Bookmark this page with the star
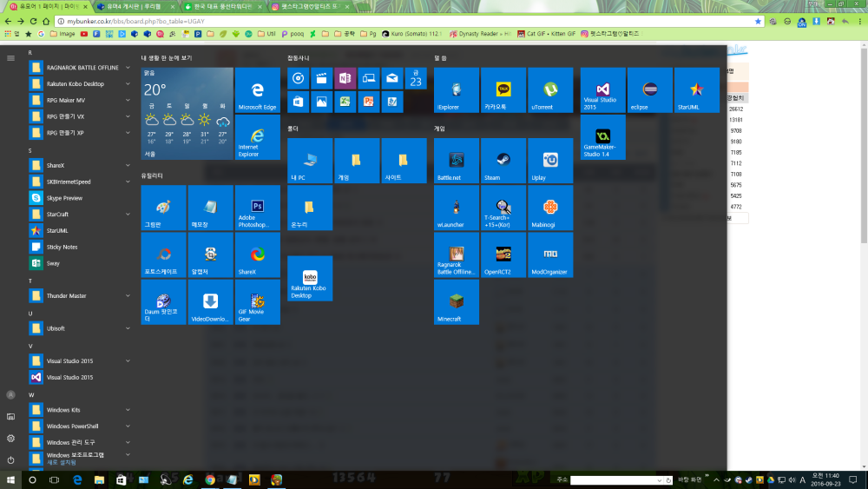Screen dimensions: 868x489 (x=758, y=21)
